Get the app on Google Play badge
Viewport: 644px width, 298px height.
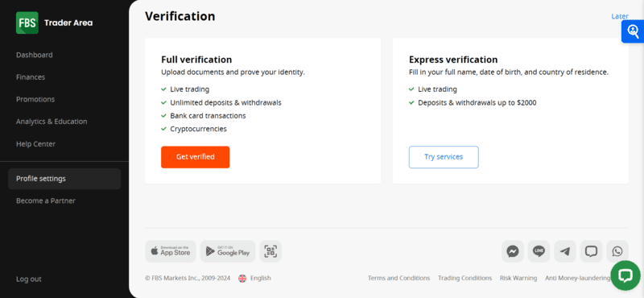tap(228, 251)
